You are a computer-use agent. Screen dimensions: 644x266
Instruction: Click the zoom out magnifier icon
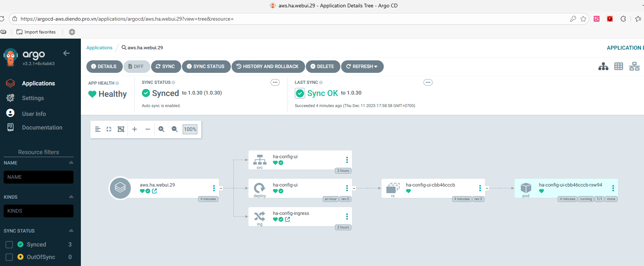(175, 129)
